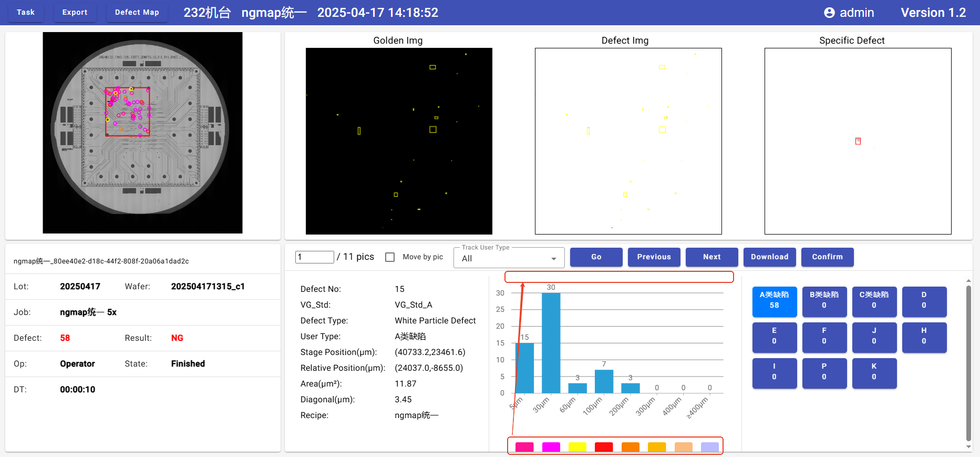
Task: Click the DT value 00:00:10
Action: (78, 389)
